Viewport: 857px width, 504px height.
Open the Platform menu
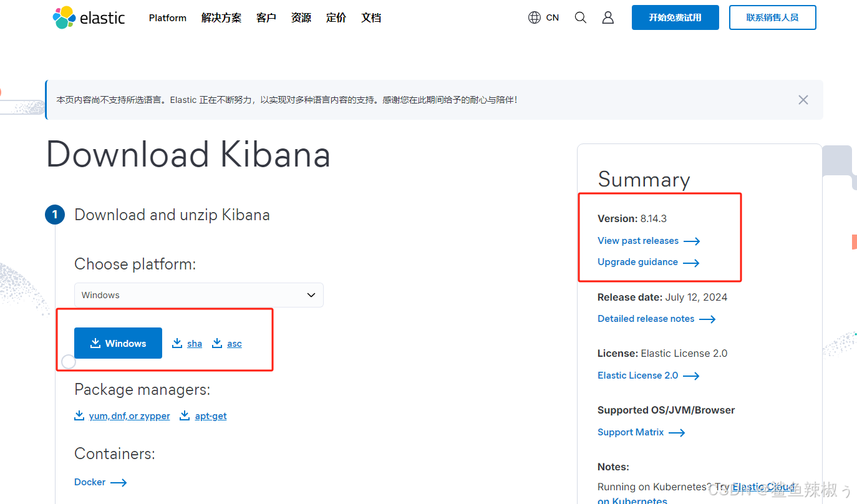168,17
